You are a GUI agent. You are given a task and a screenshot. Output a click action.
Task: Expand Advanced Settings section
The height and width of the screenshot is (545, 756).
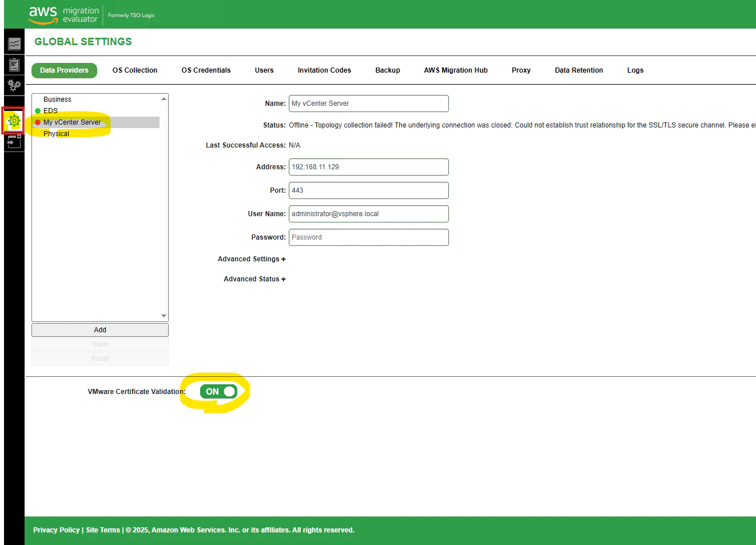(x=252, y=259)
